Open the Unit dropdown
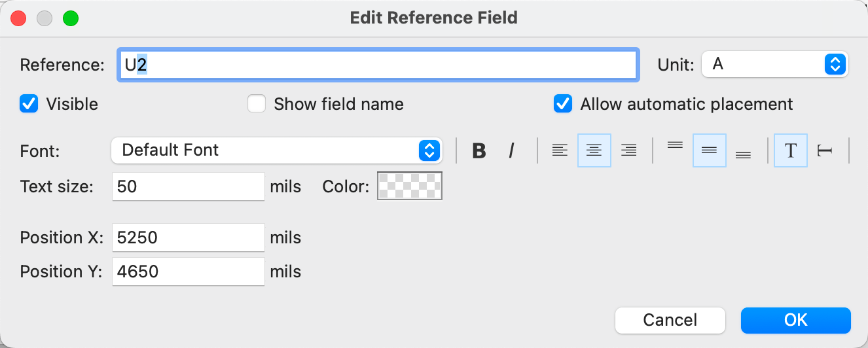 [774, 64]
